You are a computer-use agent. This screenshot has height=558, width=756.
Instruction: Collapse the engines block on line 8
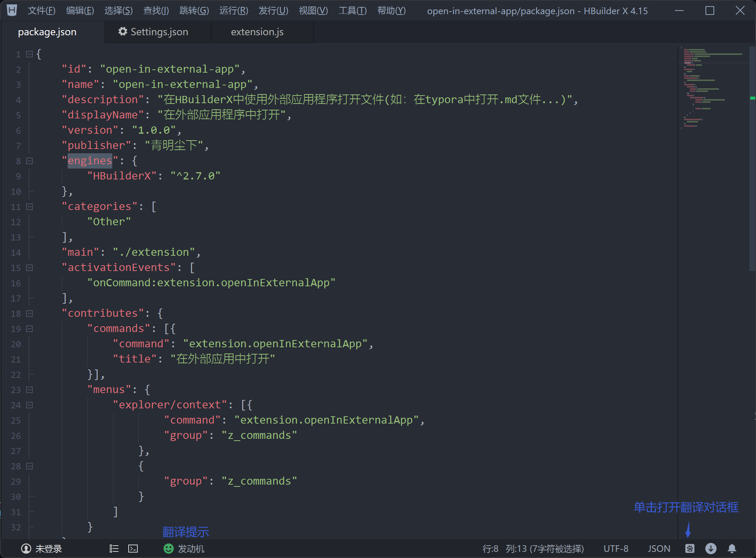[x=29, y=161]
